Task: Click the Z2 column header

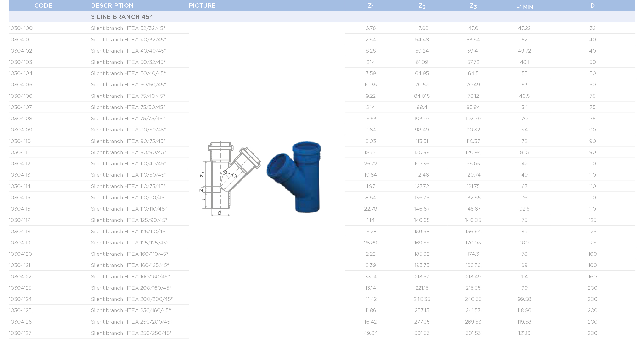Action: pos(422,6)
